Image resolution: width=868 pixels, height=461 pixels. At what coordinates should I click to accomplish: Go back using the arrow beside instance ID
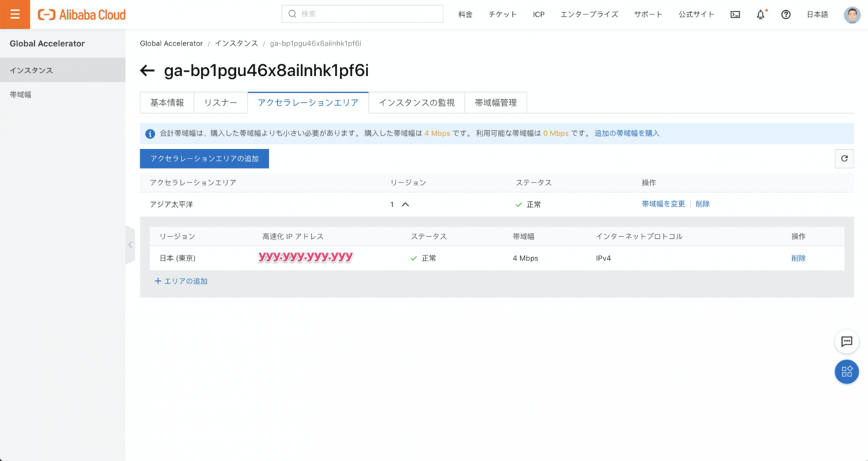[148, 70]
